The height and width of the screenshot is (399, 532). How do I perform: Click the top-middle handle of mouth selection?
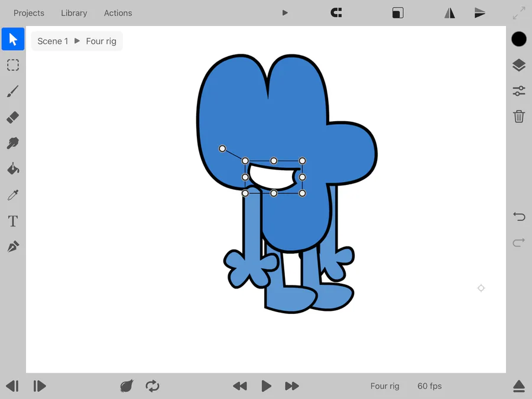point(274,160)
